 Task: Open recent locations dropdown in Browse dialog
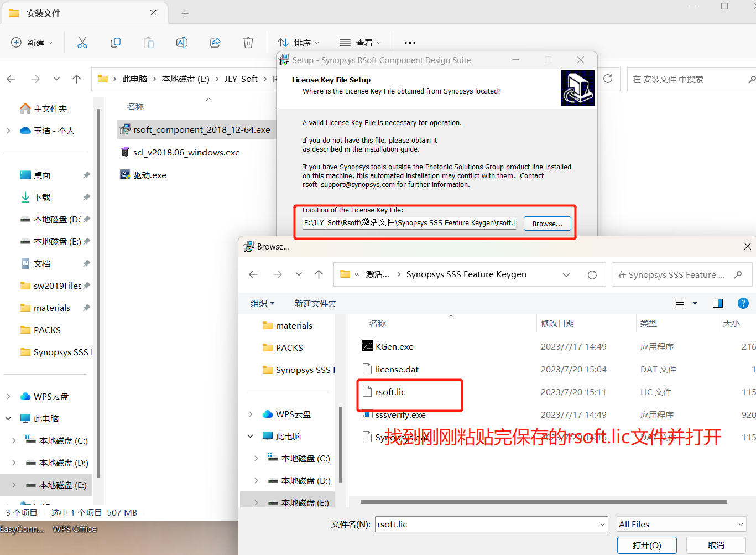[x=299, y=274]
